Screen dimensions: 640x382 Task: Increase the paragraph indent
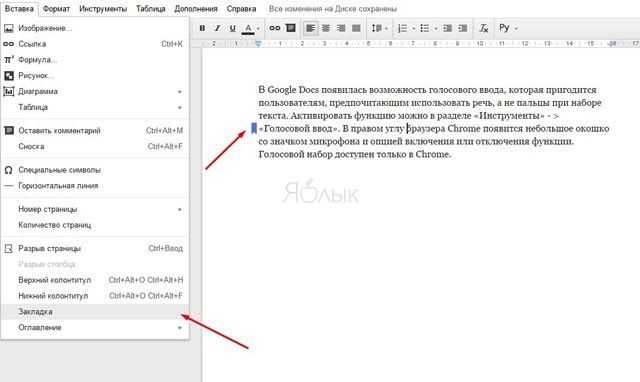pyautogui.click(x=462, y=28)
